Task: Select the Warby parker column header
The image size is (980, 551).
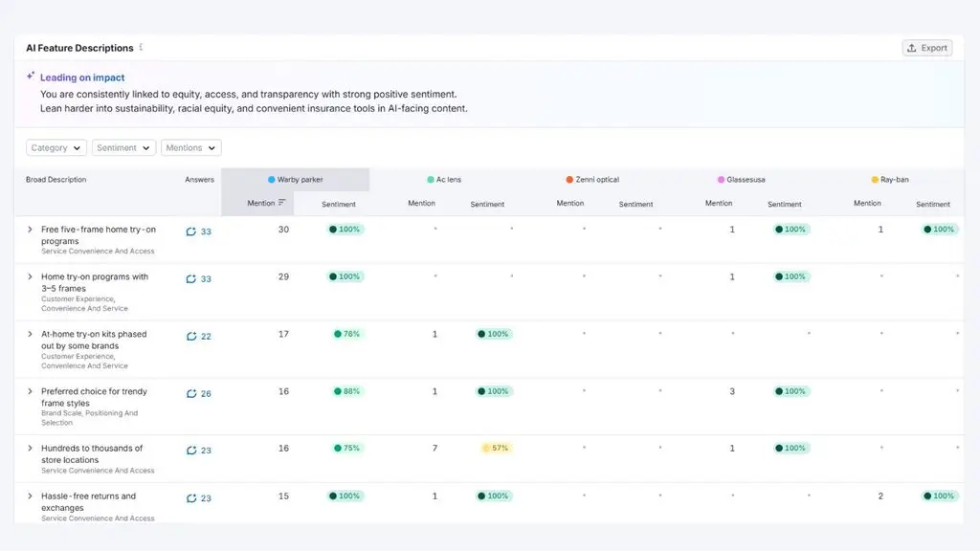Action: 295,180
